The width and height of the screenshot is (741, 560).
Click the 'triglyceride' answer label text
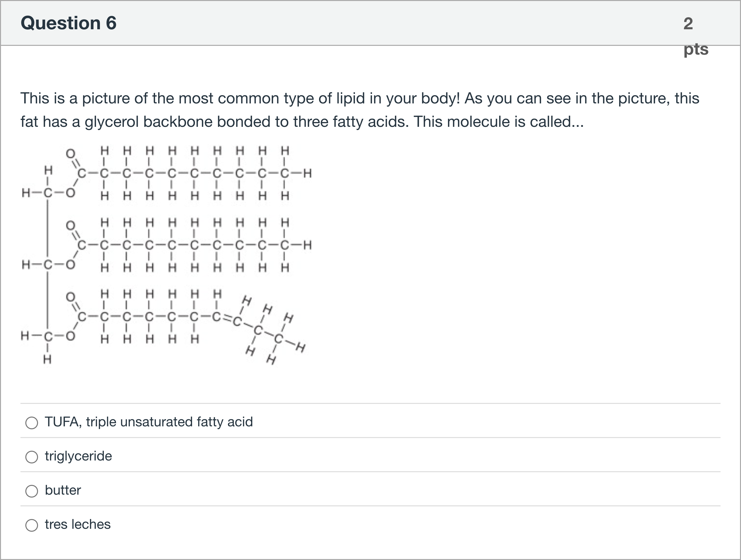point(78,456)
